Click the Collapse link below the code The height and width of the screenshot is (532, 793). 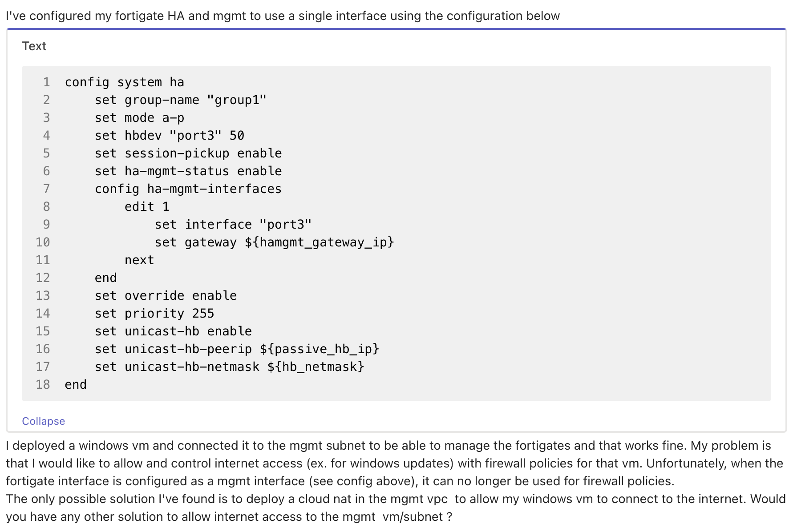[43, 421]
